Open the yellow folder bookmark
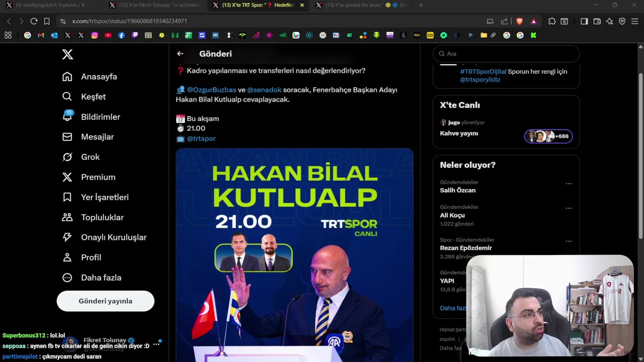Viewport: 644px width, 362px height. pos(484,35)
